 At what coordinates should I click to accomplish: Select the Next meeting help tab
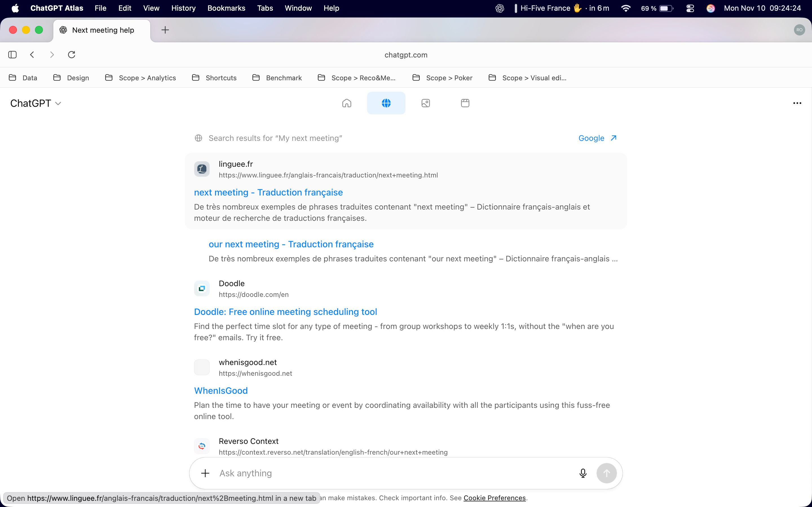point(102,30)
